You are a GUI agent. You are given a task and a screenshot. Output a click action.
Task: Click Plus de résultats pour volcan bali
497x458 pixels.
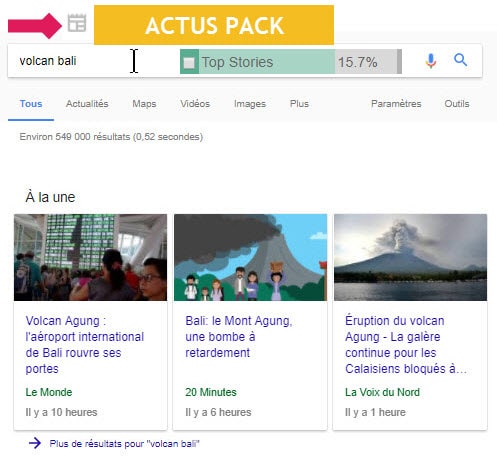[x=124, y=444]
